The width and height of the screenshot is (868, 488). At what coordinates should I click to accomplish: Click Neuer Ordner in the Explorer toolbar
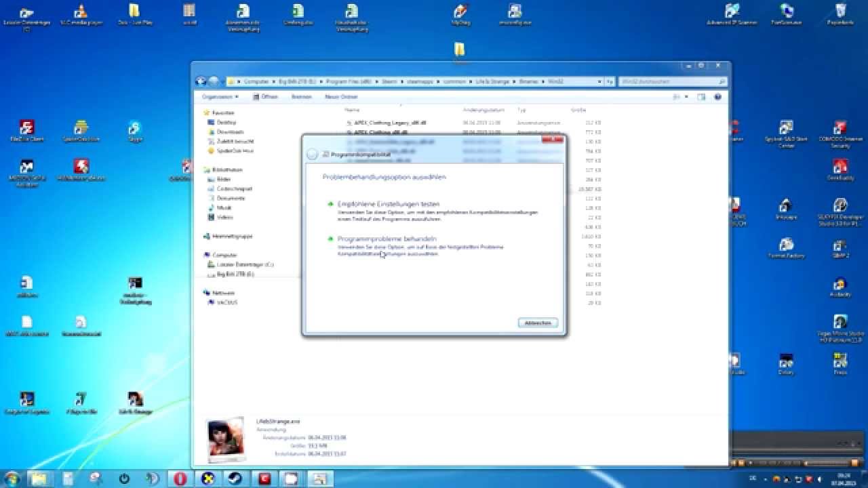point(341,97)
